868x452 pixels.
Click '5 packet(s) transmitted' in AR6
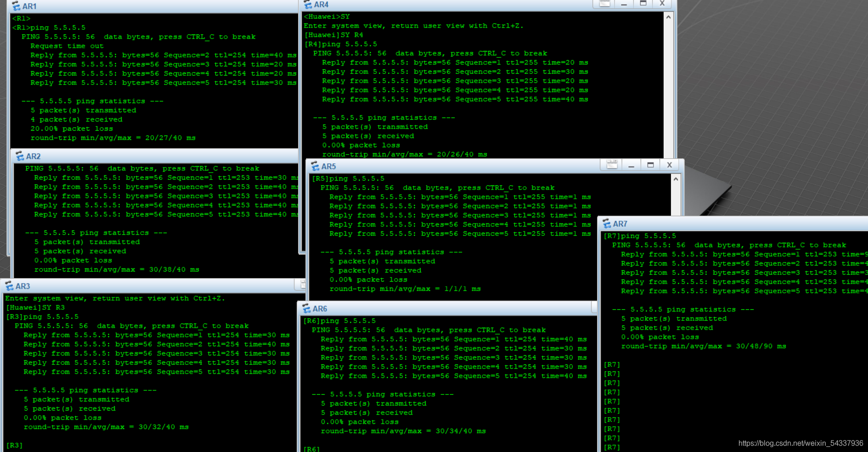click(x=373, y=403)
